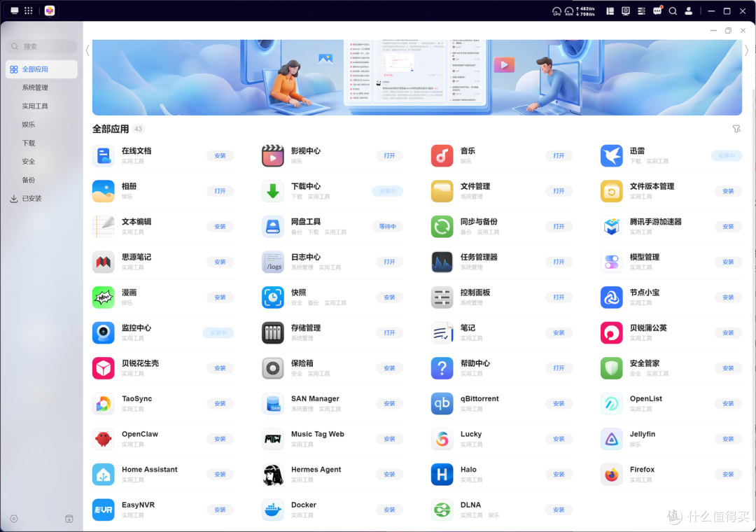This screenshot has height=532, width=756.
Task: Click the 下载中心 green arrow icon
Action: pyautogui.click(x=273, y=191)
